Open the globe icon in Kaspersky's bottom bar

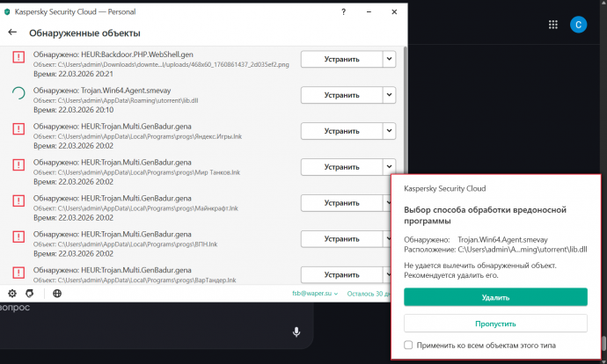(x=57, y=293)
